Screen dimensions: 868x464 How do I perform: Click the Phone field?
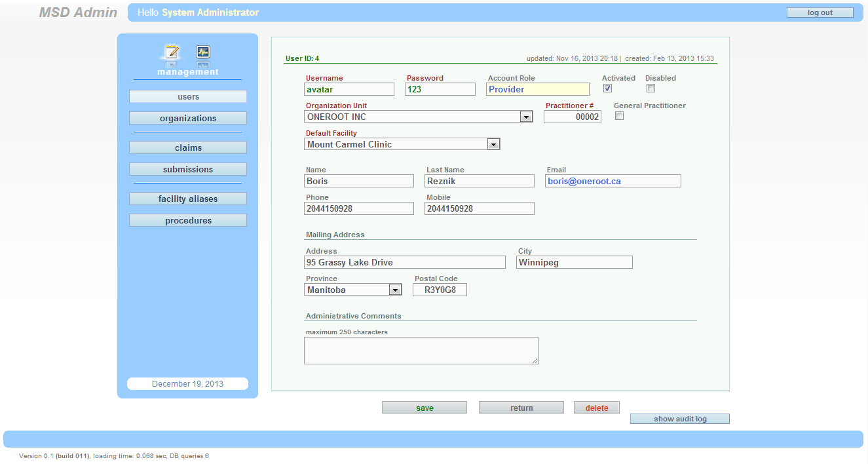click(x=359, y=208)
